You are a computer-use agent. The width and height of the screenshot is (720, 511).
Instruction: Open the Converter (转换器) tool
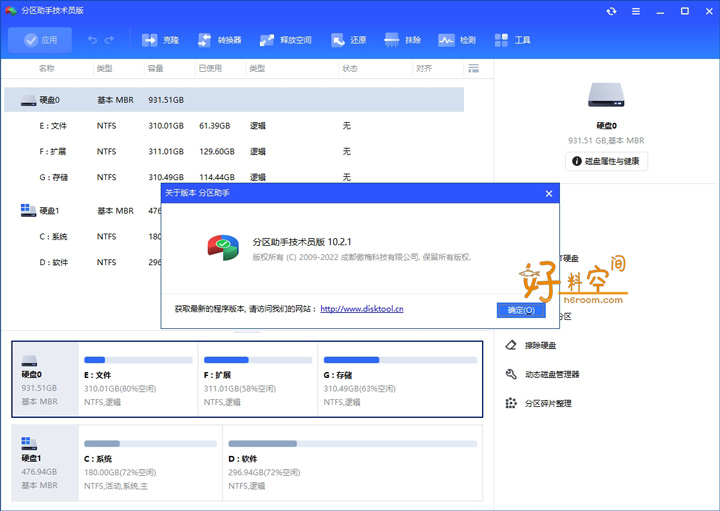coord(219,40)
